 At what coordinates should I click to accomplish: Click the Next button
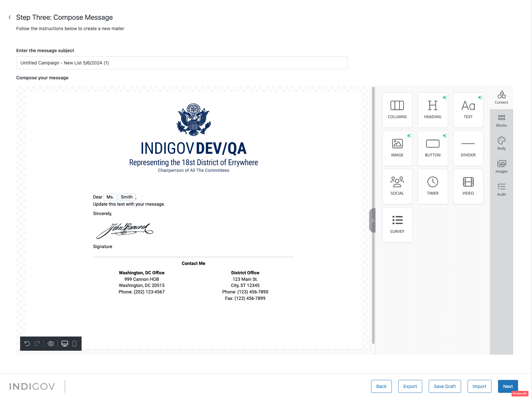click(x=508, y=386)
